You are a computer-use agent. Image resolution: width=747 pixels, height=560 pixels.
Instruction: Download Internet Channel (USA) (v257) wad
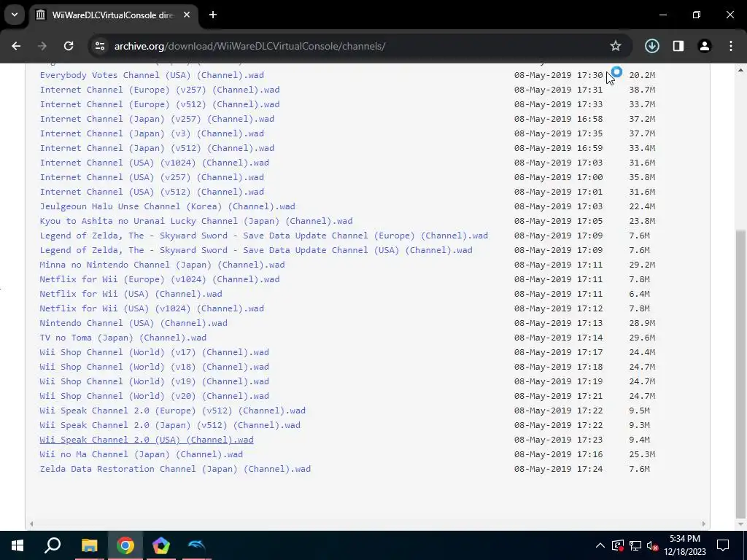coord(152,177)
